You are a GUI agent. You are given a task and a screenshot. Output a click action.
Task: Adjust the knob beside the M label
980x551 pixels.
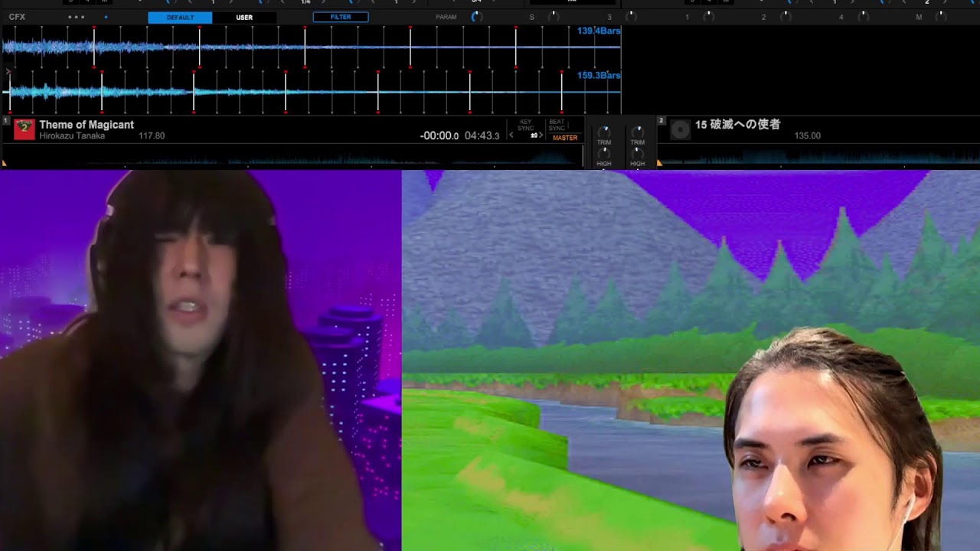pos(940,16)
